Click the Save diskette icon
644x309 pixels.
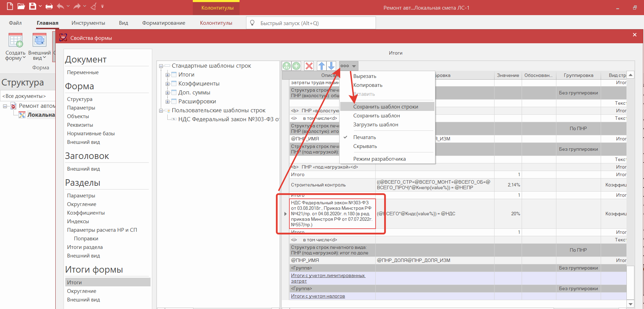(33, 6)
